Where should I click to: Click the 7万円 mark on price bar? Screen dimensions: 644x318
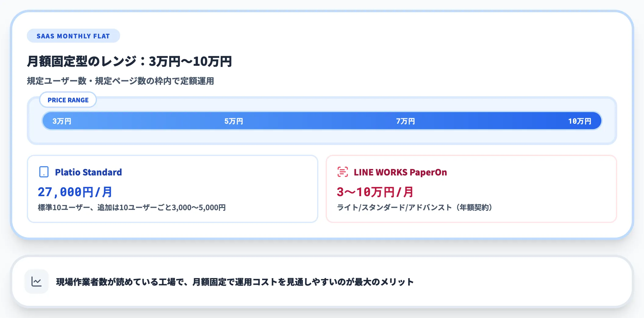click(405, 121)
